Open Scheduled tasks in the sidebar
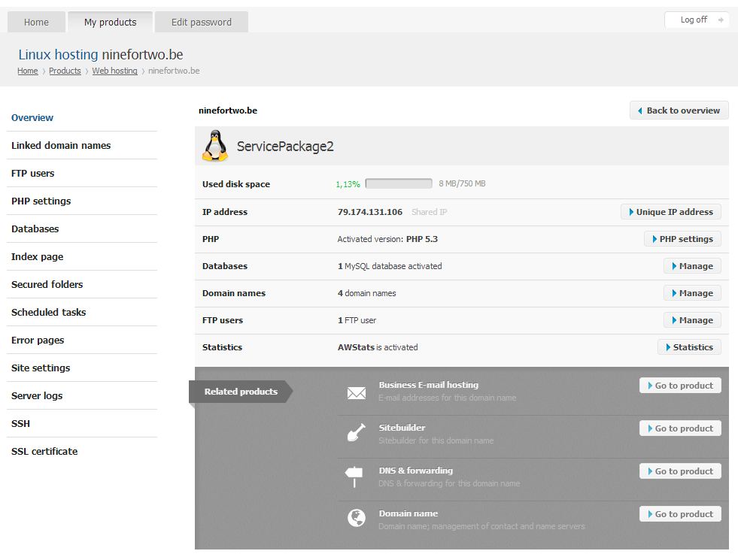The height and width of the screenshot is (560, 738). [48, 312]
